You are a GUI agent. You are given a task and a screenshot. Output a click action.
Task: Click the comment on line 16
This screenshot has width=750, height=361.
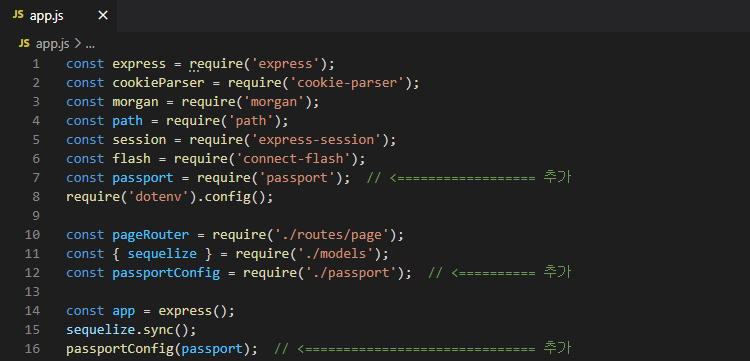(423, 349)
